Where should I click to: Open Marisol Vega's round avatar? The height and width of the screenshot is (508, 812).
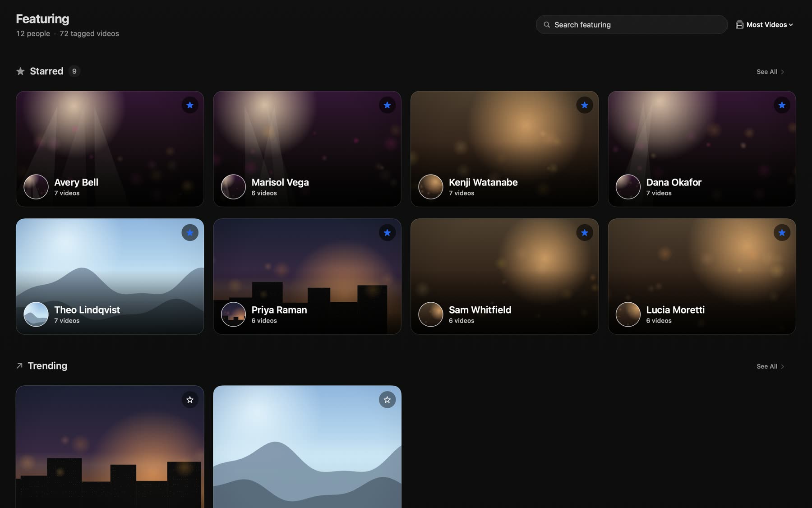(233, 187)
